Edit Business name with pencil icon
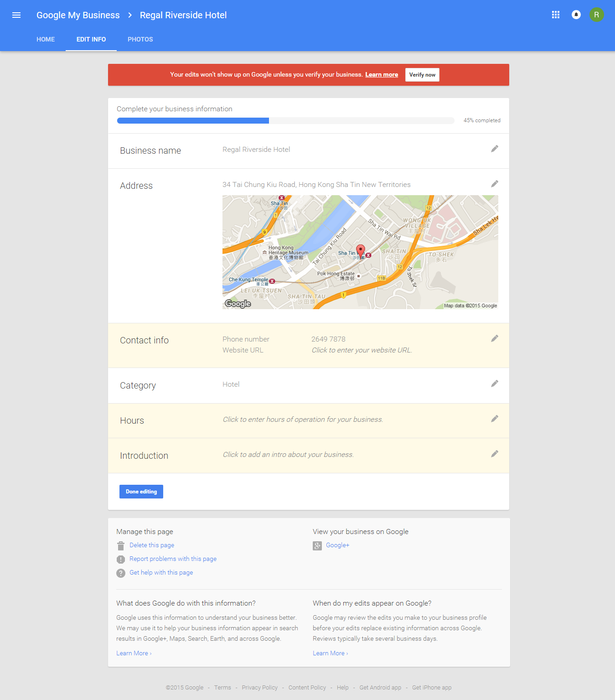The height and width of the screenshot is (700, 615). click(495, 149)
